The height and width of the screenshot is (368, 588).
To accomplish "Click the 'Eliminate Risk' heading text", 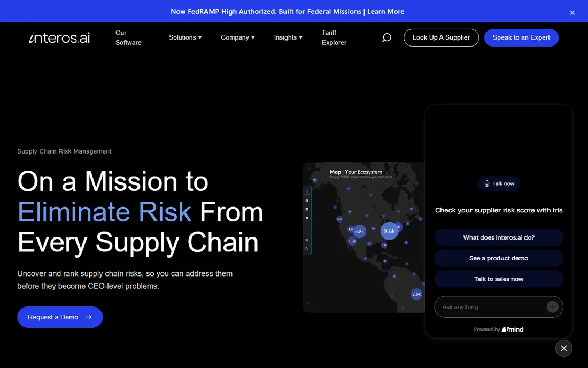I will click(x=105, y=212).
